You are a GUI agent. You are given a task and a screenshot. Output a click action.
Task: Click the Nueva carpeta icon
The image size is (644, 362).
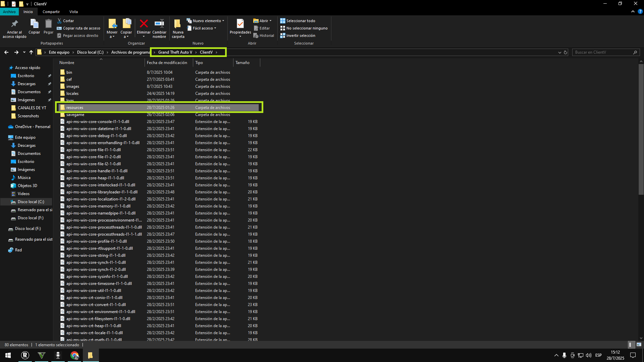click(x=178, y=24)
